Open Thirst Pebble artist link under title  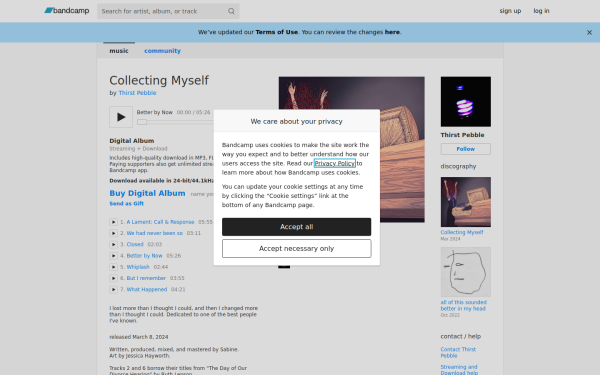[137, 93]
